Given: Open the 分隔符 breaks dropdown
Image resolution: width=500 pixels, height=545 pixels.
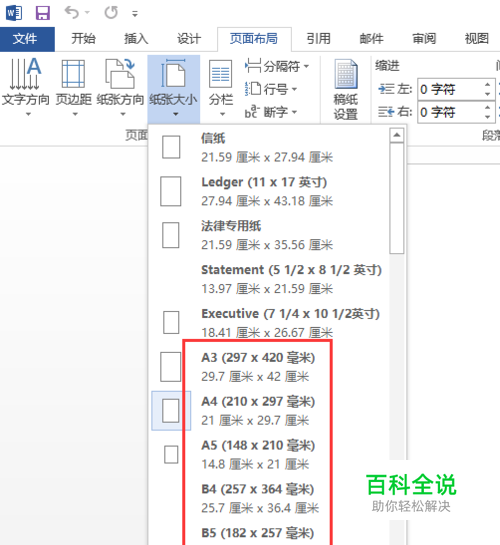Looking at the screenshot, I should coord(277,66).
